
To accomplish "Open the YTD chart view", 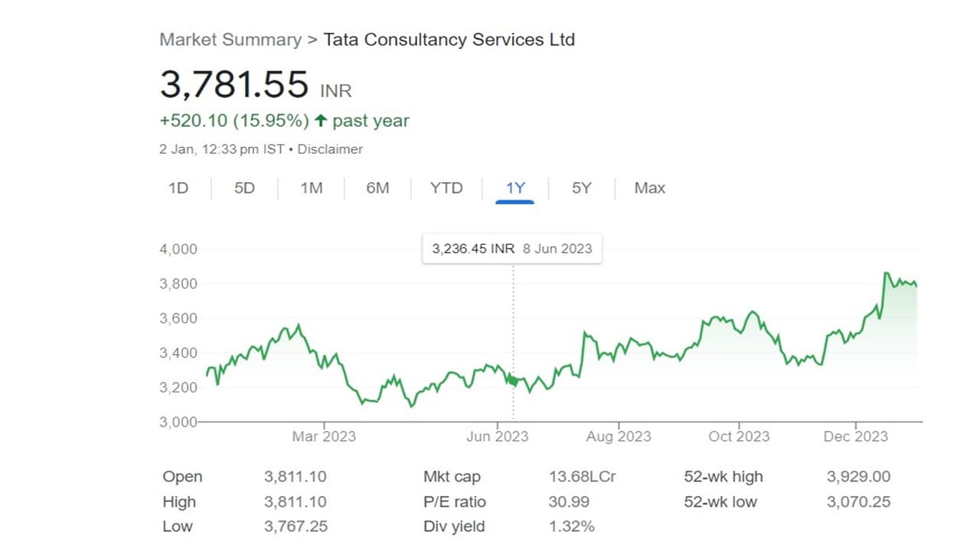I will [446, 188].
